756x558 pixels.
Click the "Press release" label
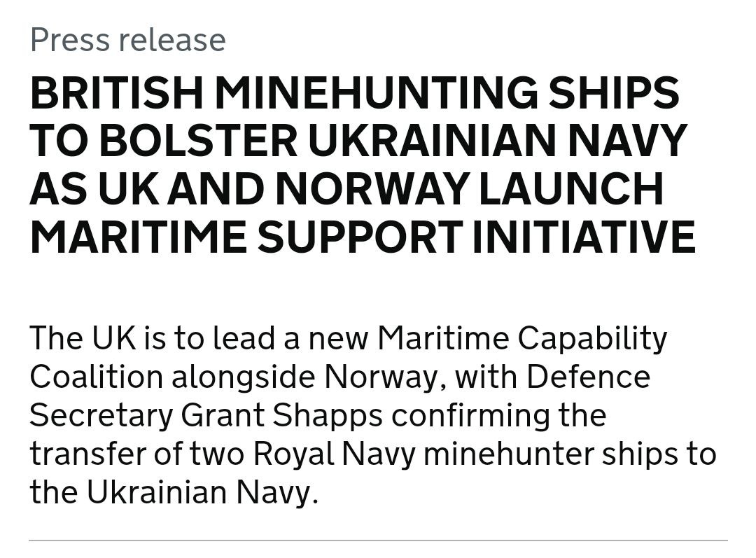coord(127,40)
